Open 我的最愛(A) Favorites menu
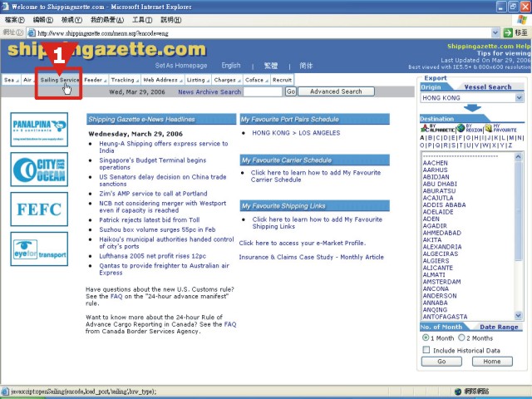The width and height of the screenshot is (532, 399). 107,20
